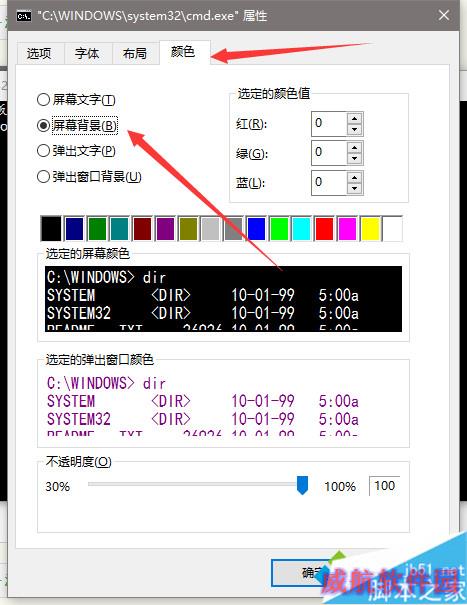Screen dimensions: 467x605
Task: Pick the bright blue color swatch
Action: (x=256, y=229)
